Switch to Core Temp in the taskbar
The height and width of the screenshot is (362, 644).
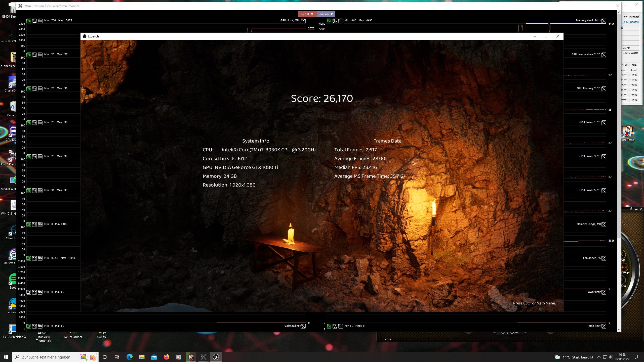(191, 357)
